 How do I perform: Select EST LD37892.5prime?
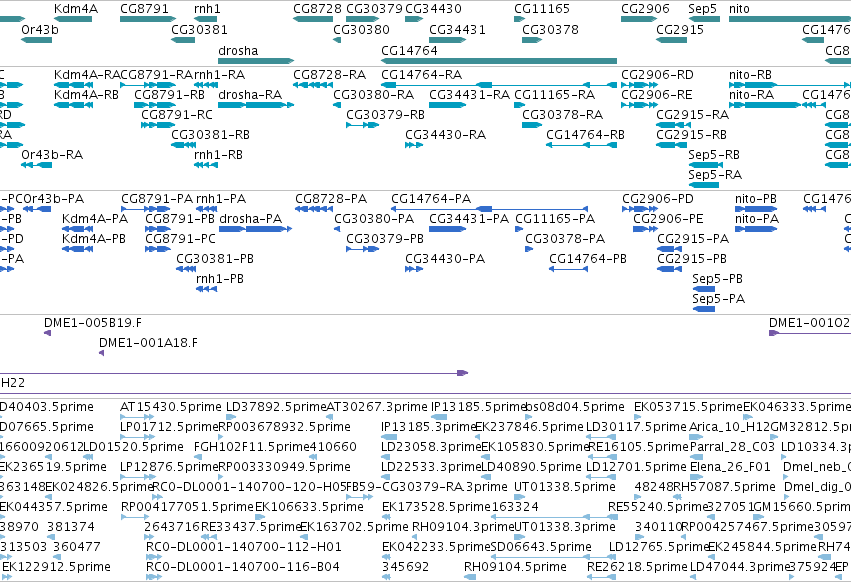click(x=231, y=417)
